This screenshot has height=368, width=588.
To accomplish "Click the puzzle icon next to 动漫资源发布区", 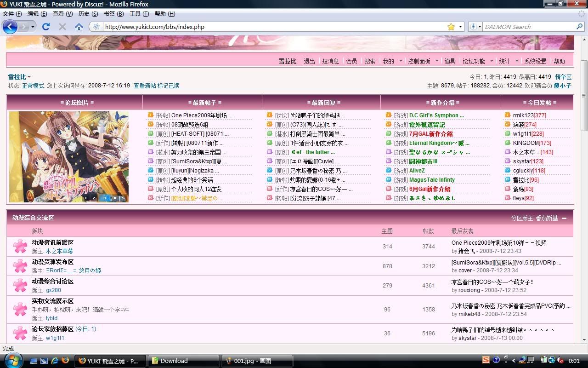I will (x=20, y=266).
